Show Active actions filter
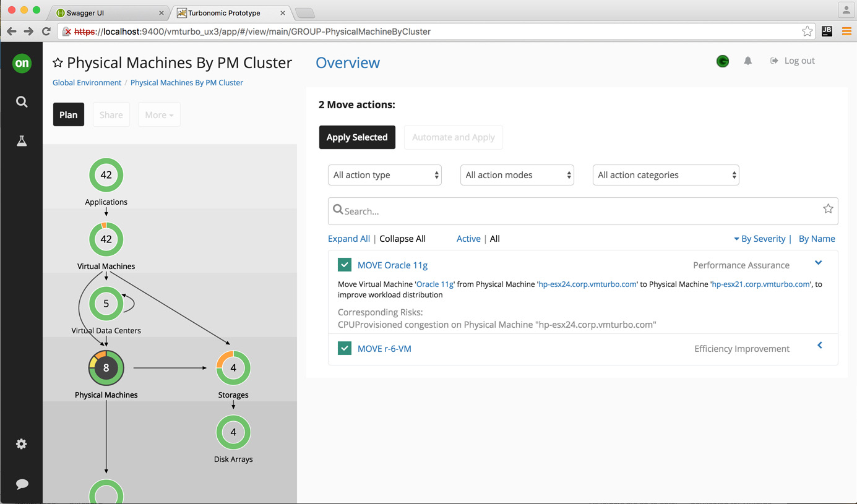Screen dimensions: 857x504 coord(468,238)
